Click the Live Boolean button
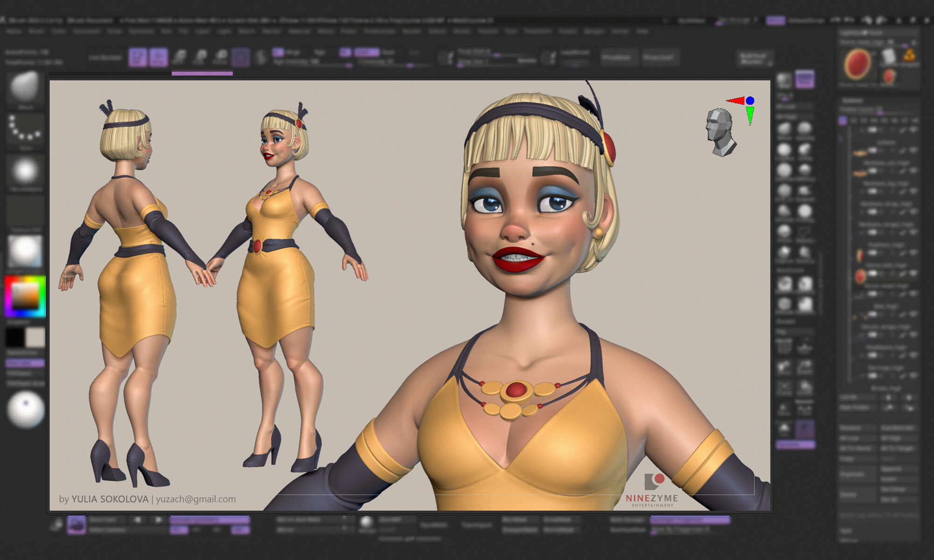934x560 pixels. click(105, 57)
